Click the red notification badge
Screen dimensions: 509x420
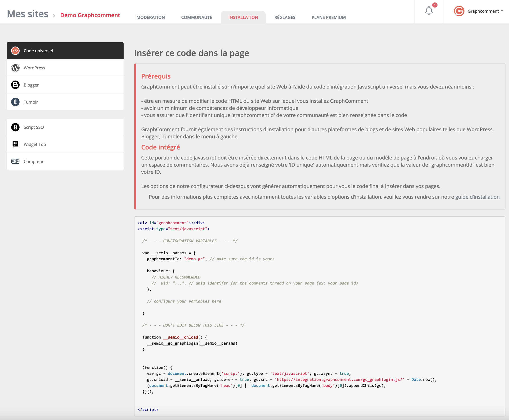435,5
